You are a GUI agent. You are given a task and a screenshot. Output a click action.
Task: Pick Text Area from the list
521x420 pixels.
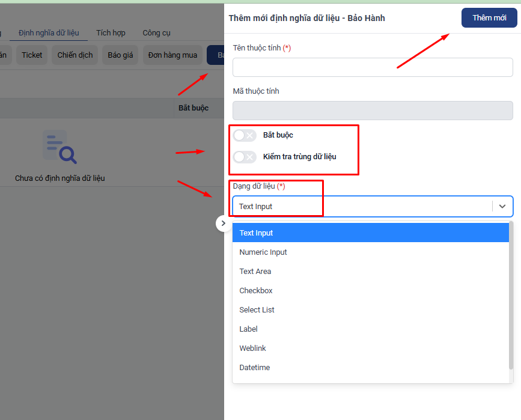click(x=255, y=272)
